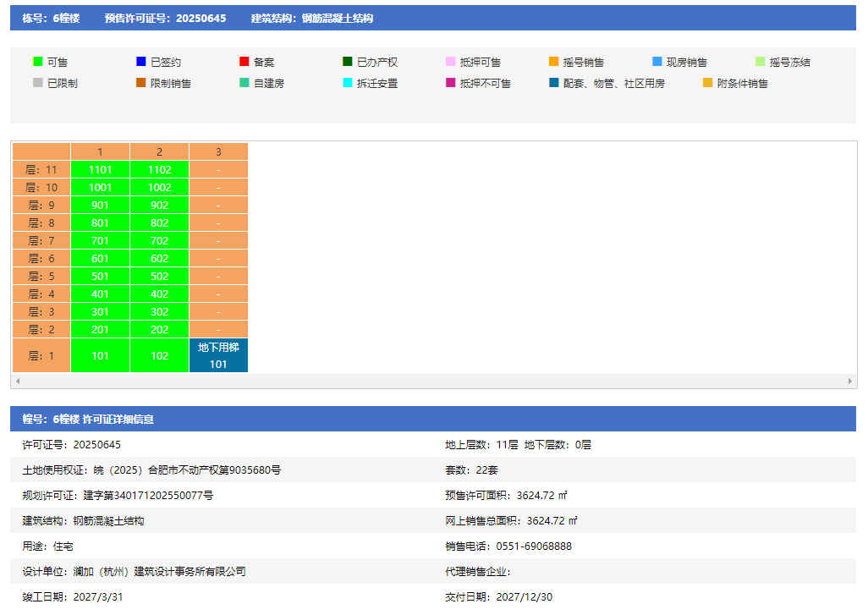Click unit 801 in the table
This screenshot has height=615, width=868.
tap(100, 222)
